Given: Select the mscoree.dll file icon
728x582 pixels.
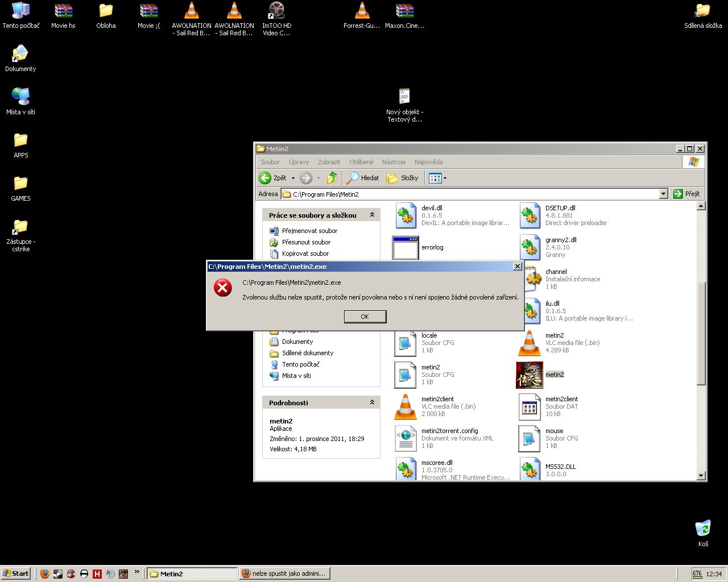Looking at the screenshot, I should pos(406,469).
